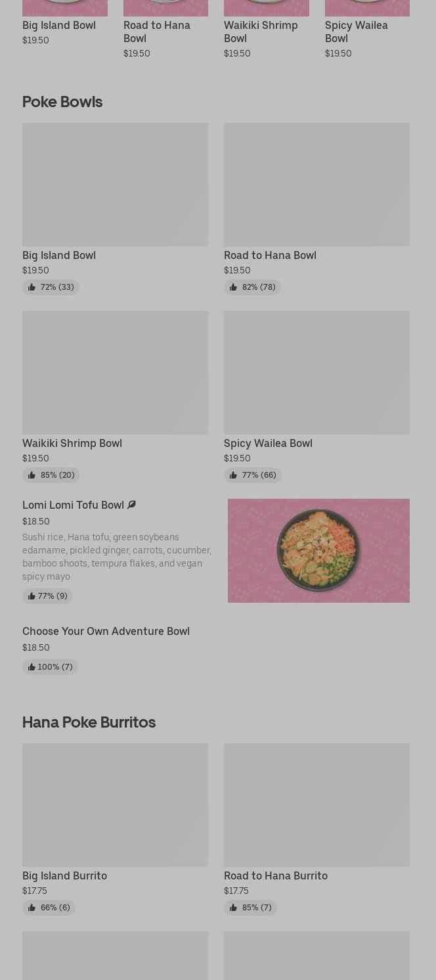
Task: Open the Big Island Burrito item title
Action: tap(64, 875)
